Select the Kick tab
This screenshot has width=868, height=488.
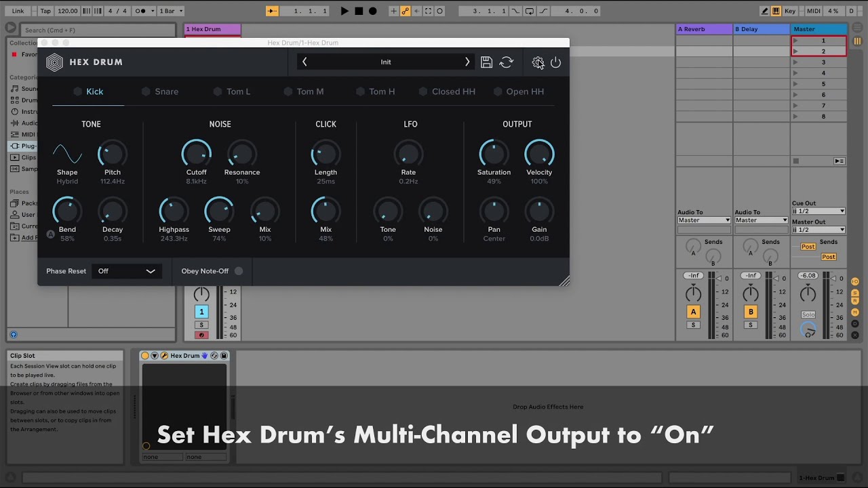tap(88, 91)
